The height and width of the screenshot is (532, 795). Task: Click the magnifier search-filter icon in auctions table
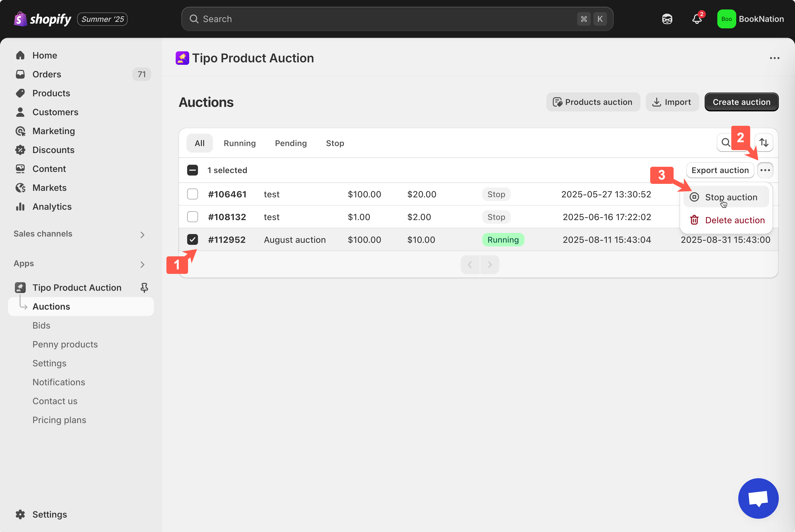726,142
